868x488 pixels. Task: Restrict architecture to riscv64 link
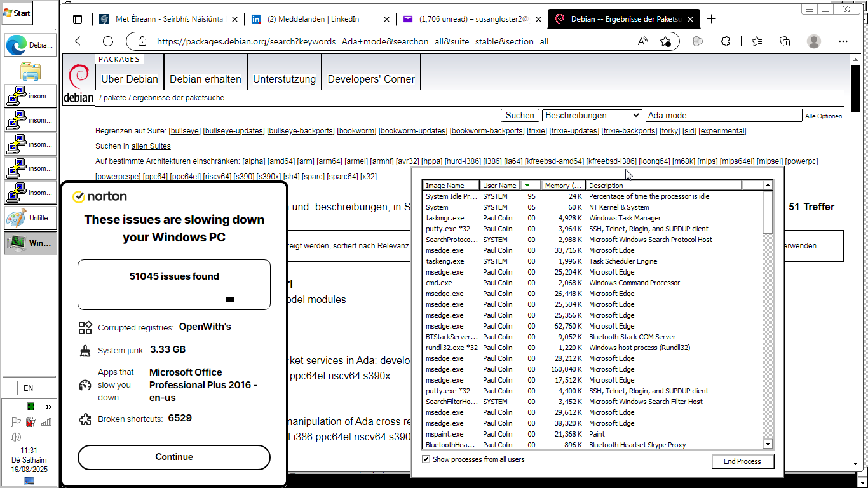(x=217, y=177)
